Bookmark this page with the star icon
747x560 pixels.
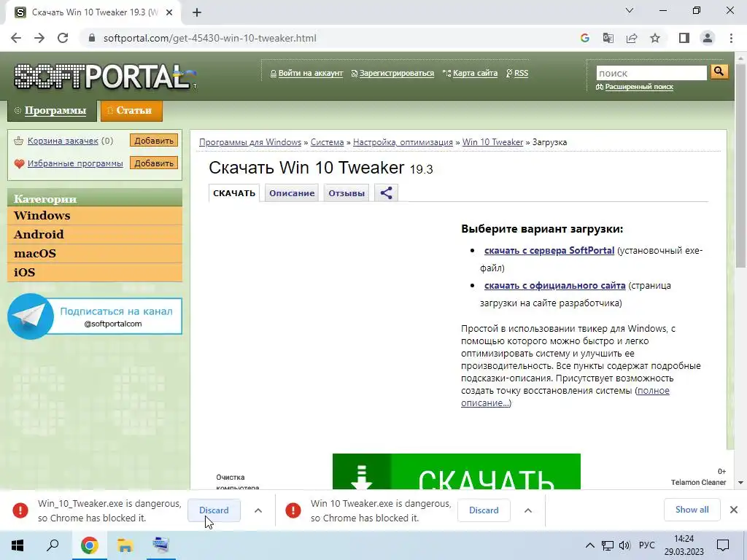point(655,38)
